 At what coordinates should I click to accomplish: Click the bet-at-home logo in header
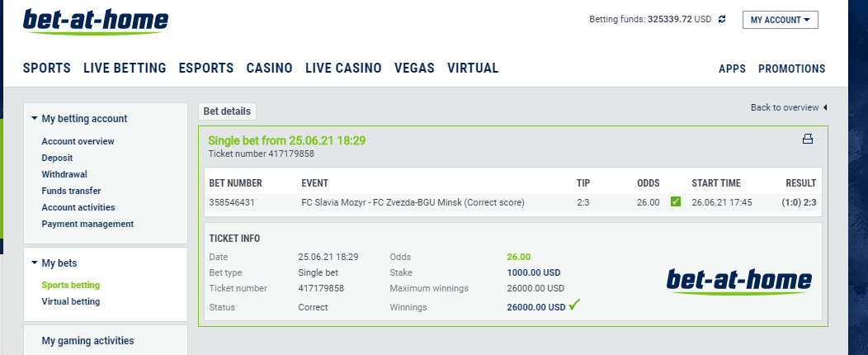pos(95,21)
